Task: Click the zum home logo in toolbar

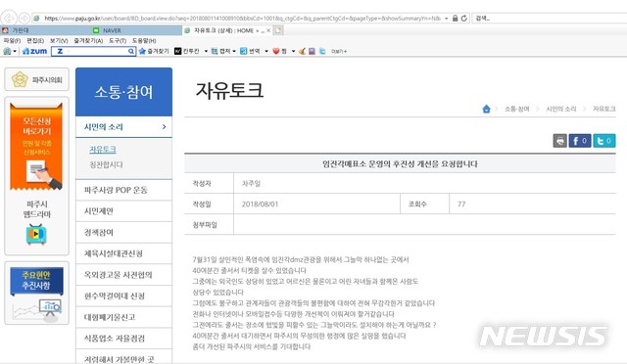Action: tap(35, 51)
